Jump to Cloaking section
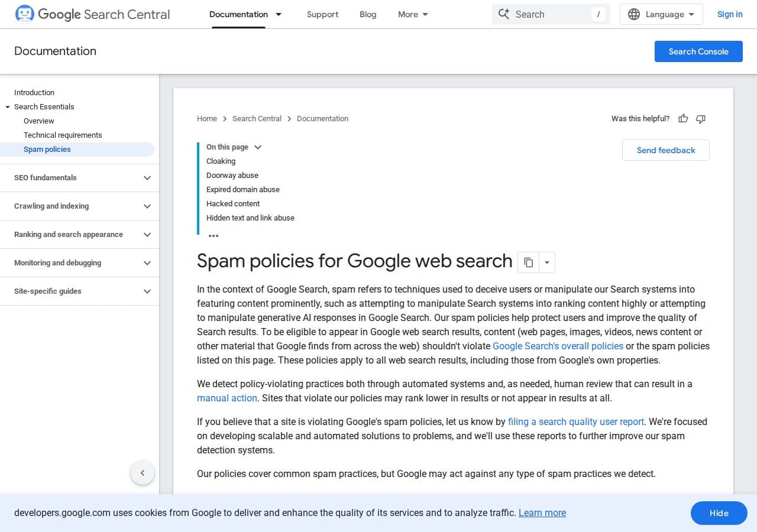Screen dimensions: 757x532 [x=221, y=161]
